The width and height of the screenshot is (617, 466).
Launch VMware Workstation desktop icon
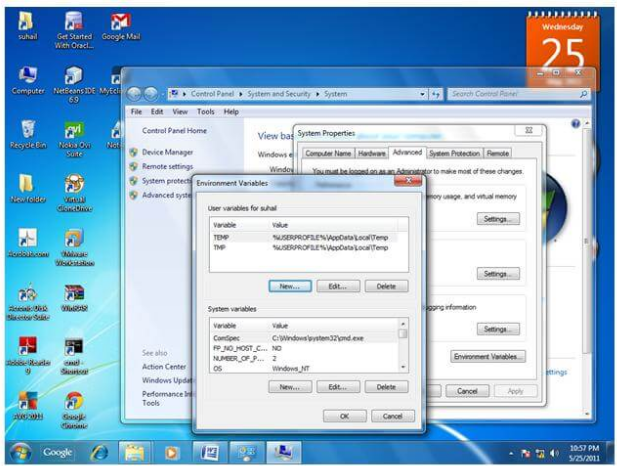pyautogui.click(x=74, y=247)
